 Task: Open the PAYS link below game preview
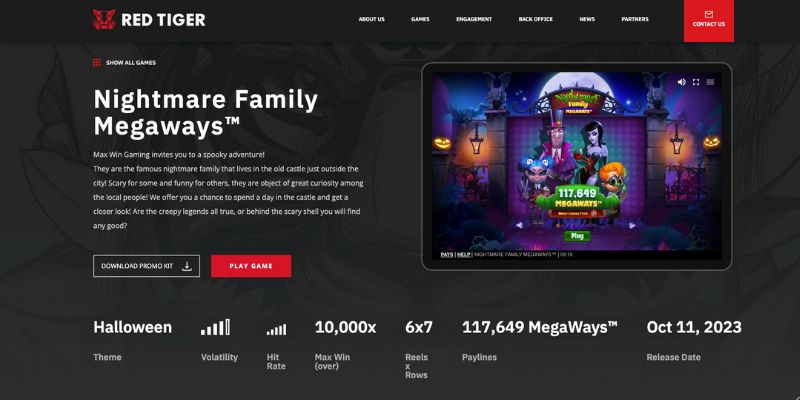pos(447,254)
